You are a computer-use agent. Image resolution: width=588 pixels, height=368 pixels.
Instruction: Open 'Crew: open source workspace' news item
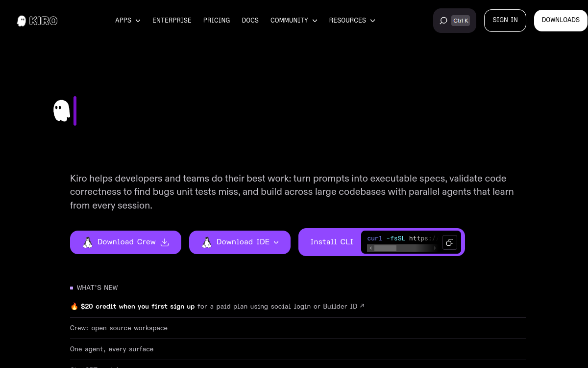pos(298,328)
